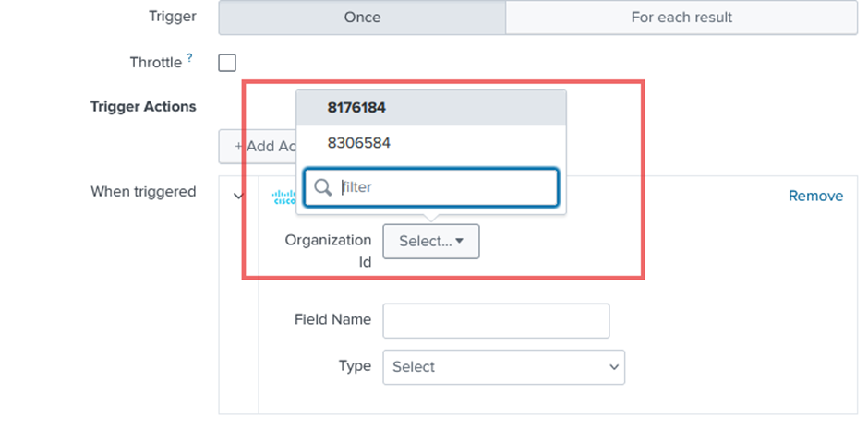Click the Remove link
The height and width of the screenshot is (429, 868).
815,196
